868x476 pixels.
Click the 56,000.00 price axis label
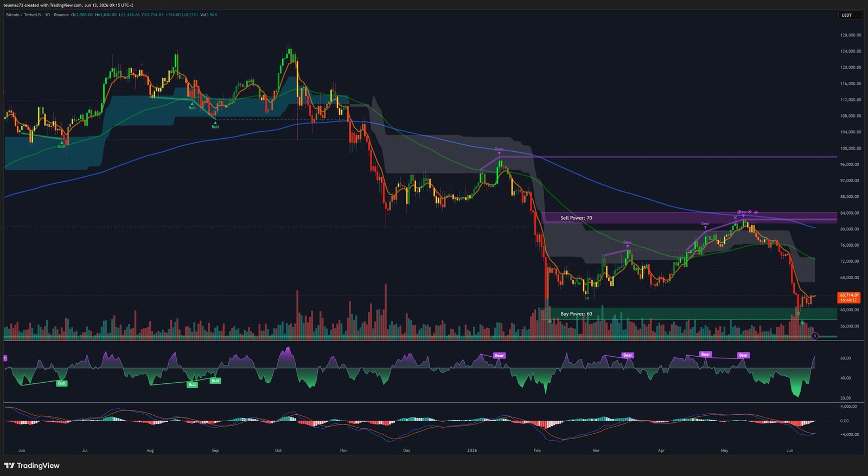coord(851,326)
